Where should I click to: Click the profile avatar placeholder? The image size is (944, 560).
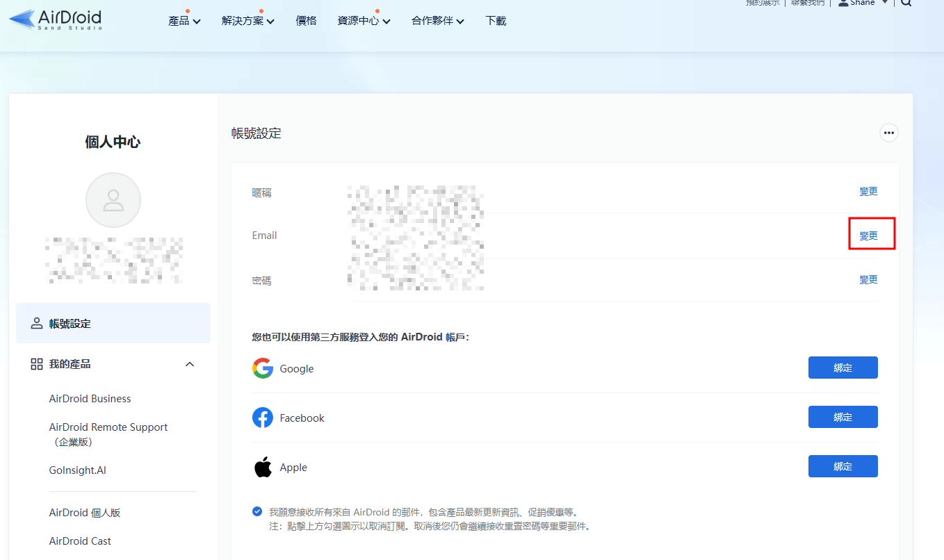(113, 200)
